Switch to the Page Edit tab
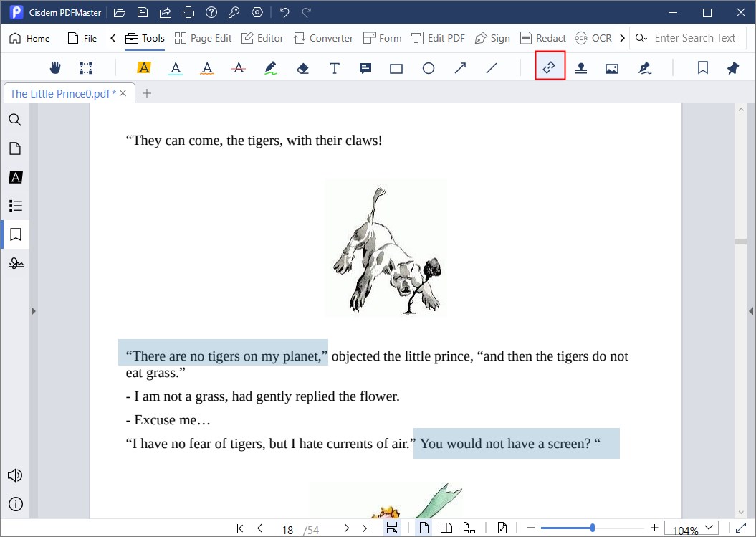The width and height of the screenshot is (756, 537). [x=203, y=38]
